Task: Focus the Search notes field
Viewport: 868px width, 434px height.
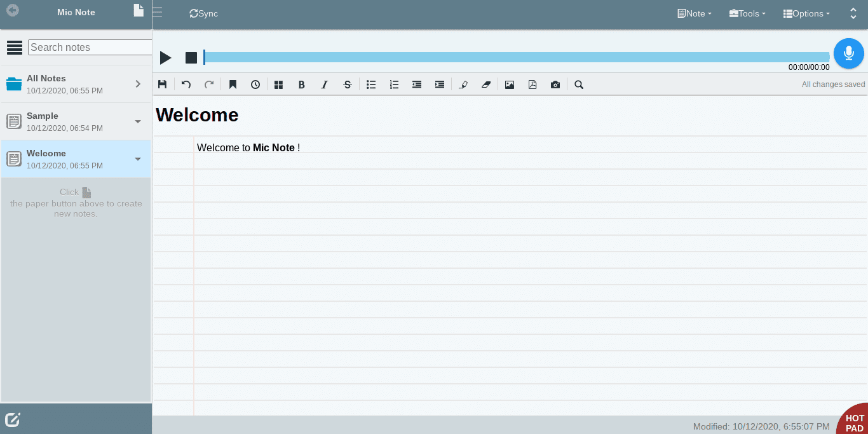Action: (x=90, y=48)
